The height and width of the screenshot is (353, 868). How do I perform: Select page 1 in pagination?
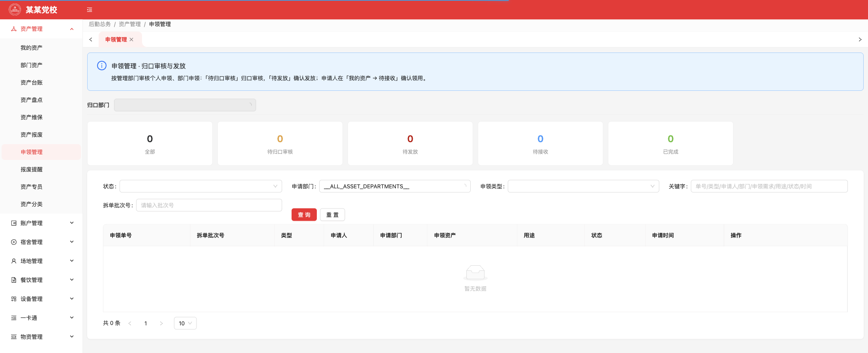[x=146, y=323]
